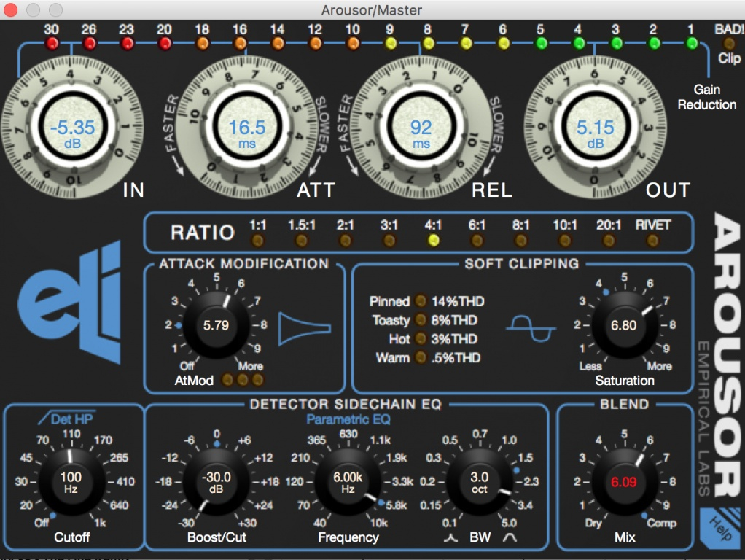Viewport: 745px width, 560px height.
Task: Click the narrow bandwidth shape icon
Action: (451, 537)
